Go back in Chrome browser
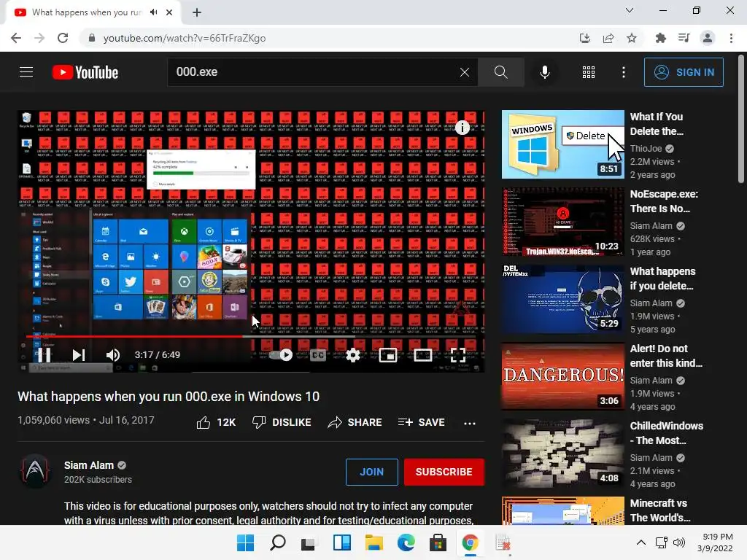 16,38
